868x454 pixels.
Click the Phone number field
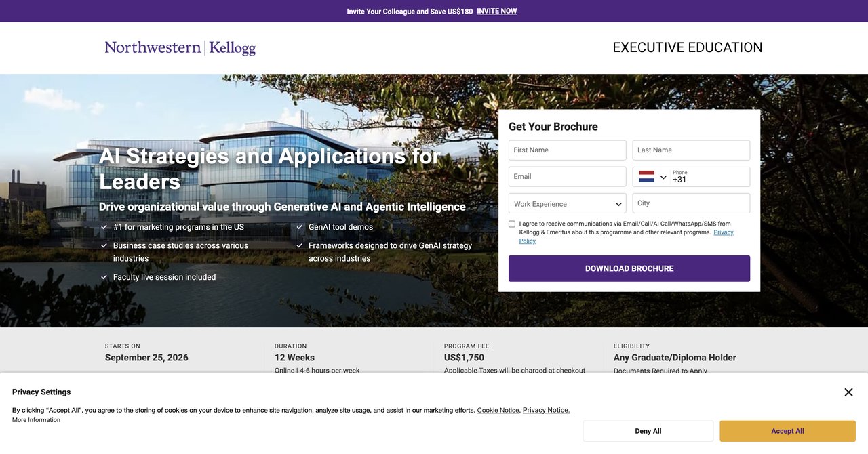click(x=709, y=177)
